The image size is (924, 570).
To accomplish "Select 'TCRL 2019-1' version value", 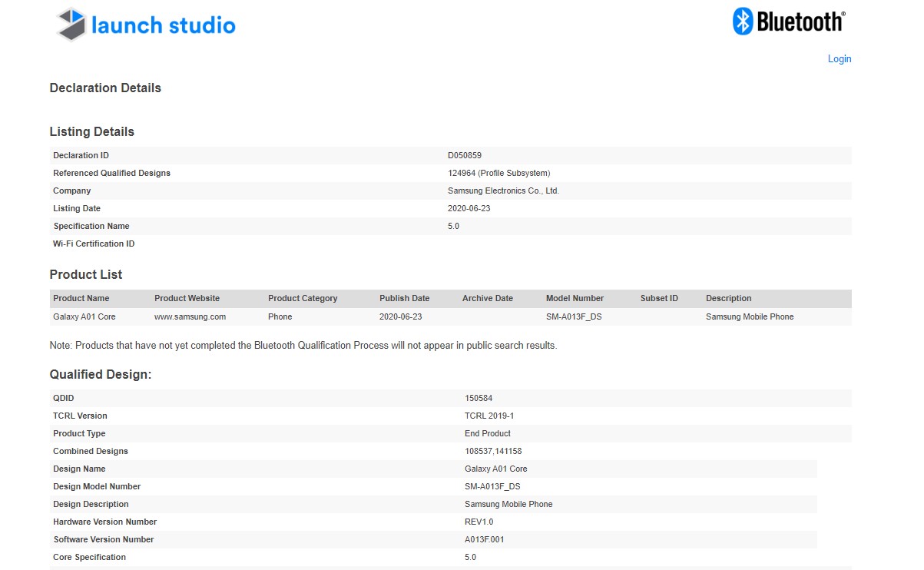I will pos(489,416).
